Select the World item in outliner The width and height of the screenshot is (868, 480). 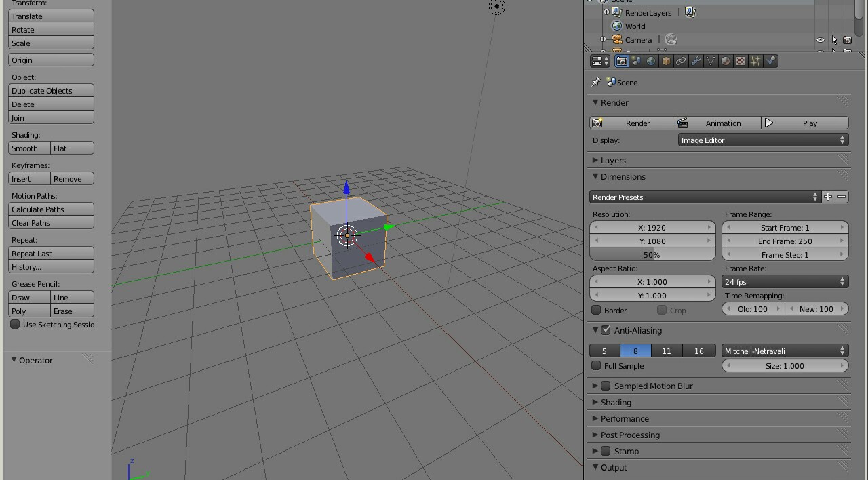635,26
